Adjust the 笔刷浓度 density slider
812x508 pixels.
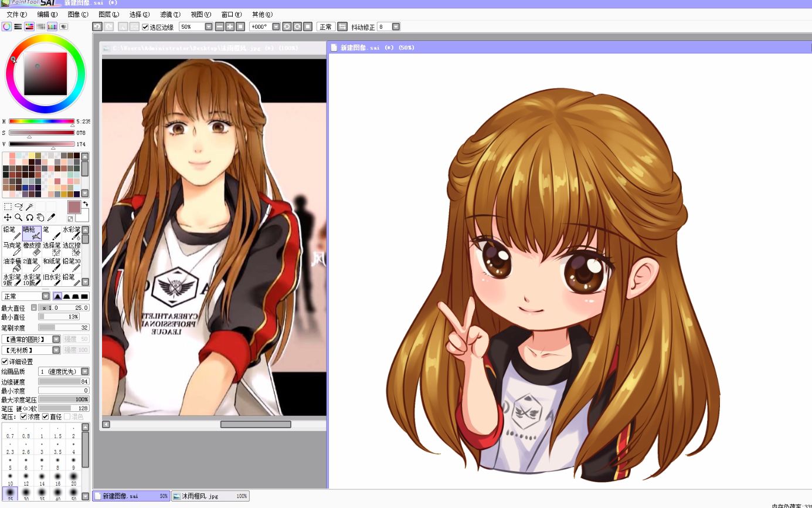(x=63, y=327)
